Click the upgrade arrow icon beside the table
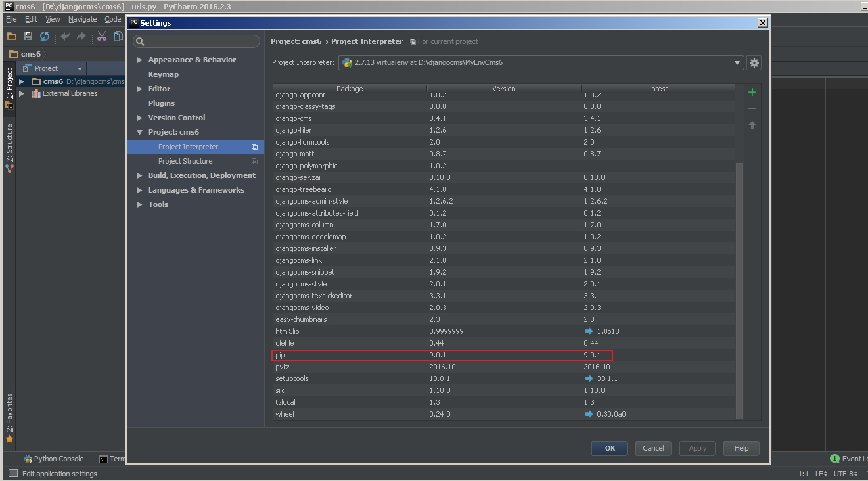 pos(752,125)
